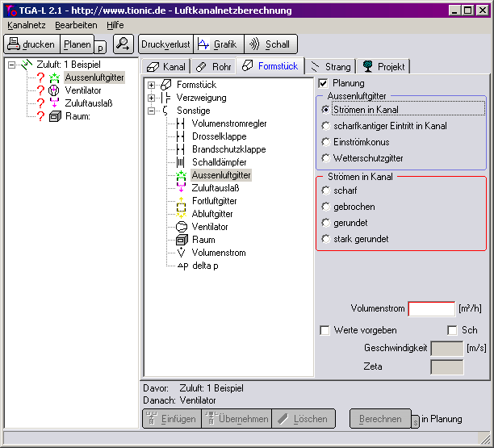Enable the Werte vorgeben checkbox
The width and height of the screenshot is (494, 448).
[x=324, y=330]
